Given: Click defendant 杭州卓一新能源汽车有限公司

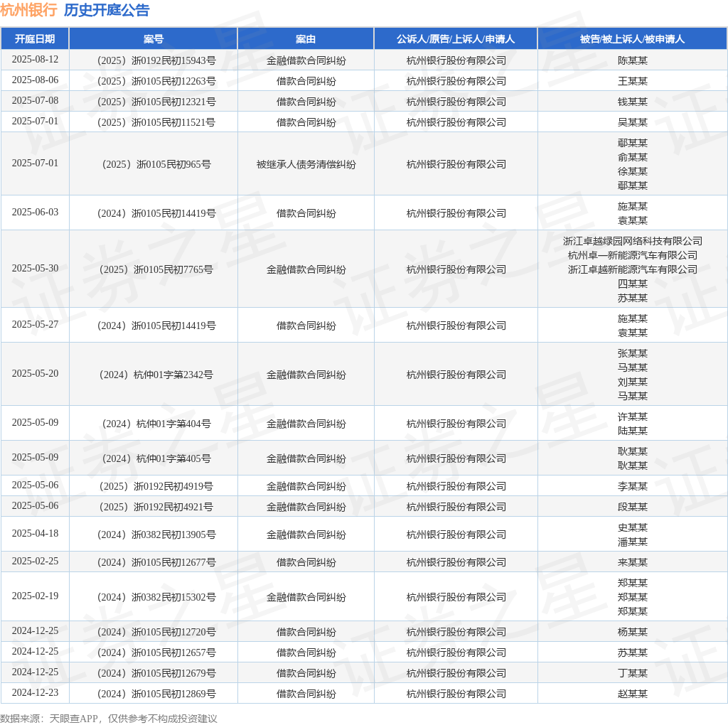Looking at the screenshot, I should pyautogui.click(x=632, y=255).
